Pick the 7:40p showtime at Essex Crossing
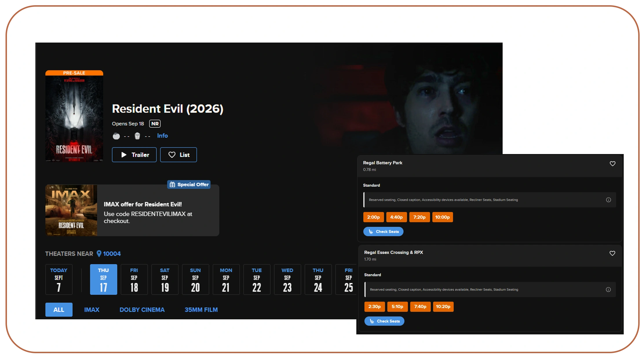The image size is (644, 359). pos(420,307)
